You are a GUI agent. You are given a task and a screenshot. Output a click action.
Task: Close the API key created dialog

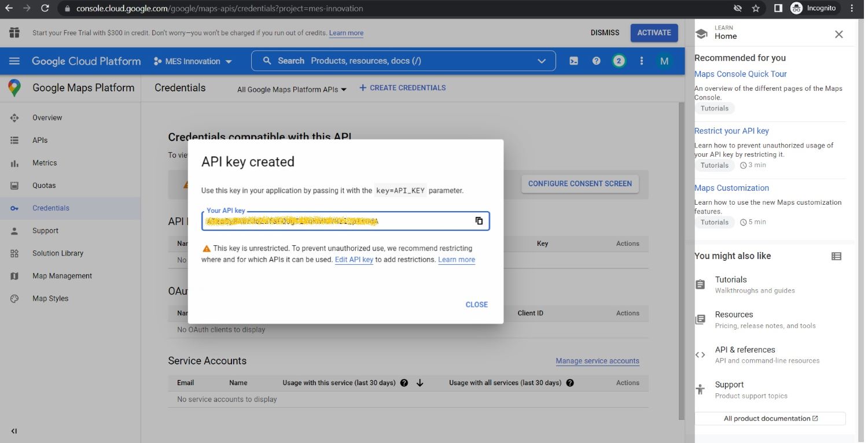476,304
